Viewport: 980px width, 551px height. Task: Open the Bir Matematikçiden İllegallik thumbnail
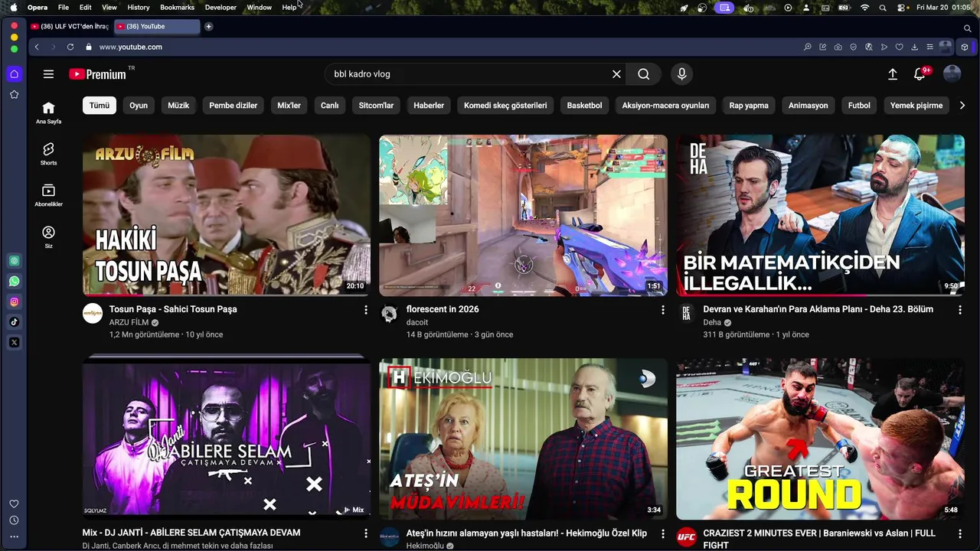[x=820, y=215]
